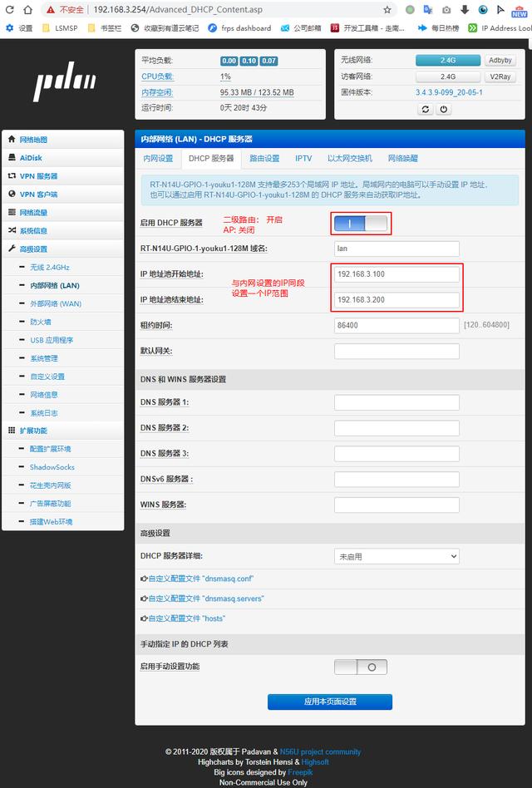Open 防火墙 submenu
Screen dimensions: 532x788
[41, 322]
